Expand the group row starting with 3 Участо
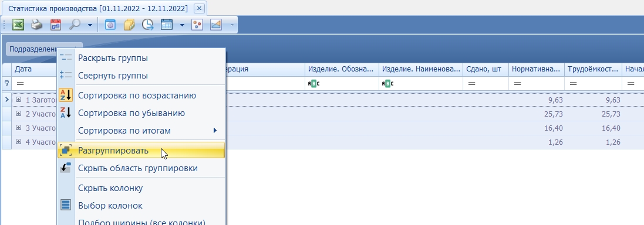 [18, 128]
